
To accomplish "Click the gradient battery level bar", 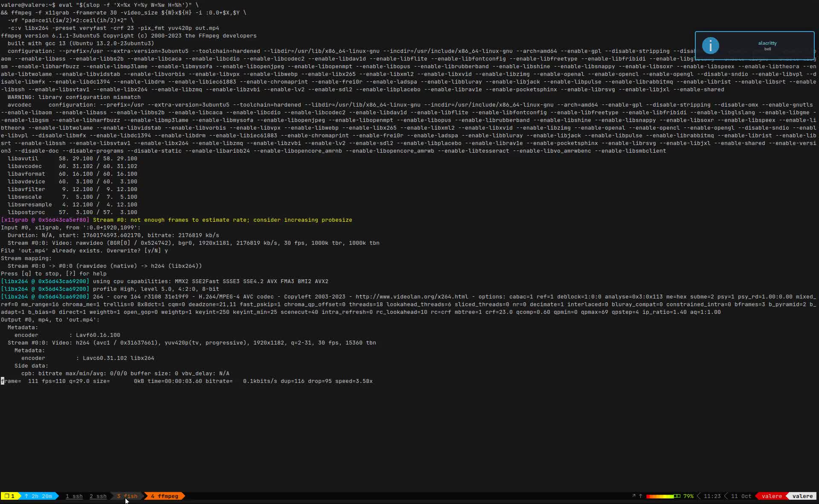I will pyautogui.click(x=663, y=496).
